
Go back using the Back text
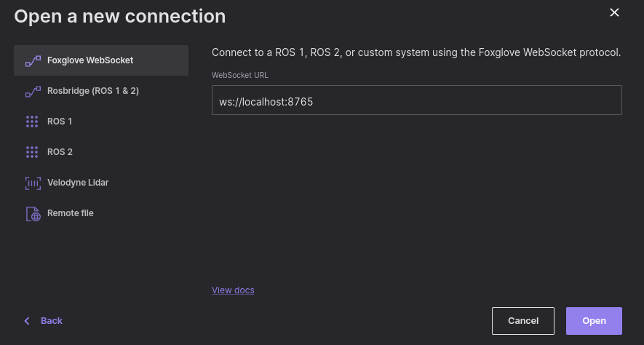(52, 321)
